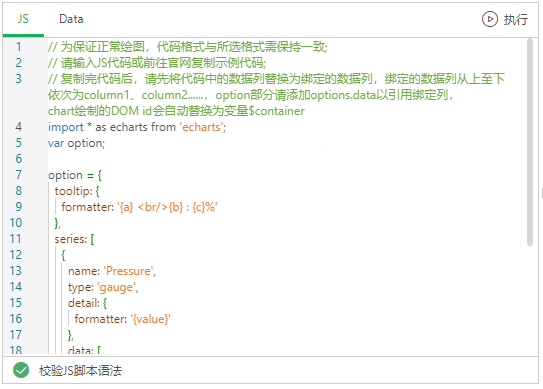Click the 'detail: {' line
Screen dimensions: 543x389
click(87, 303)
